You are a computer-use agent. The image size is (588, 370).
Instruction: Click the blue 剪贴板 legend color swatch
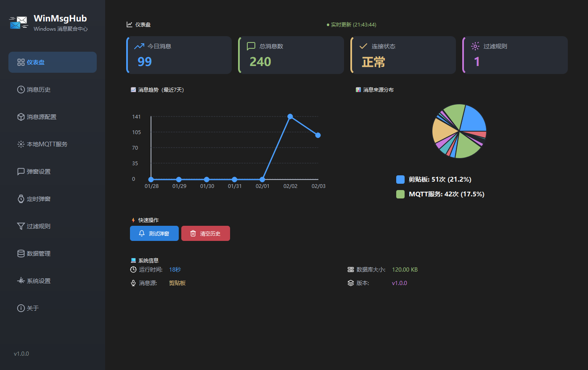point(400,180)
